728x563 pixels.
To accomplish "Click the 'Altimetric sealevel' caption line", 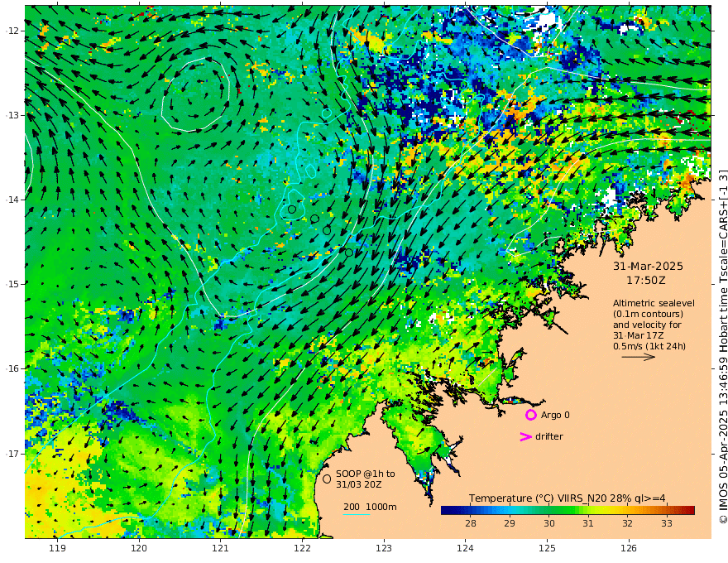I will (654, 303).
